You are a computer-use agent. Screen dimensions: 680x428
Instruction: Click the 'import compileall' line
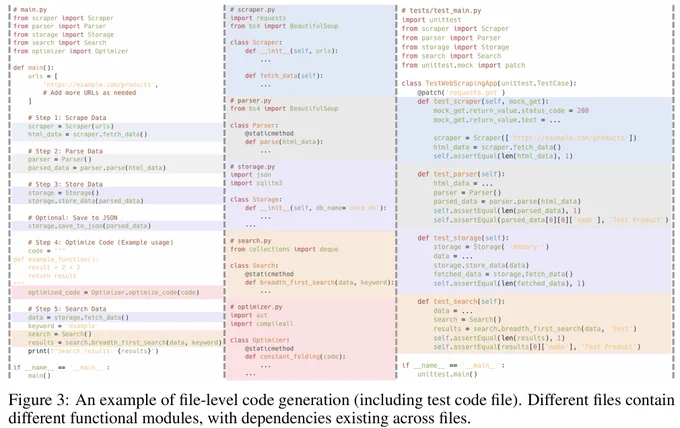pyautogui.click(x=262, y=324)
